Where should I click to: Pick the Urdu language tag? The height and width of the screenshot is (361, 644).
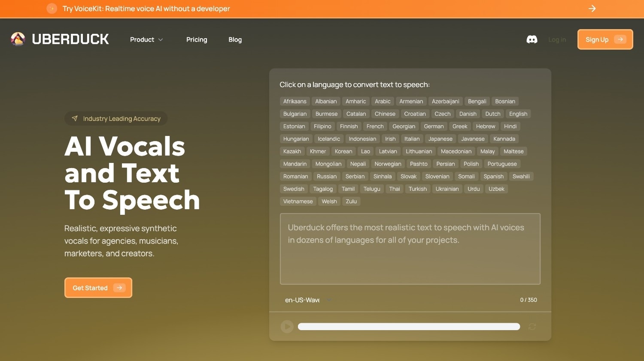pos(474,189)
